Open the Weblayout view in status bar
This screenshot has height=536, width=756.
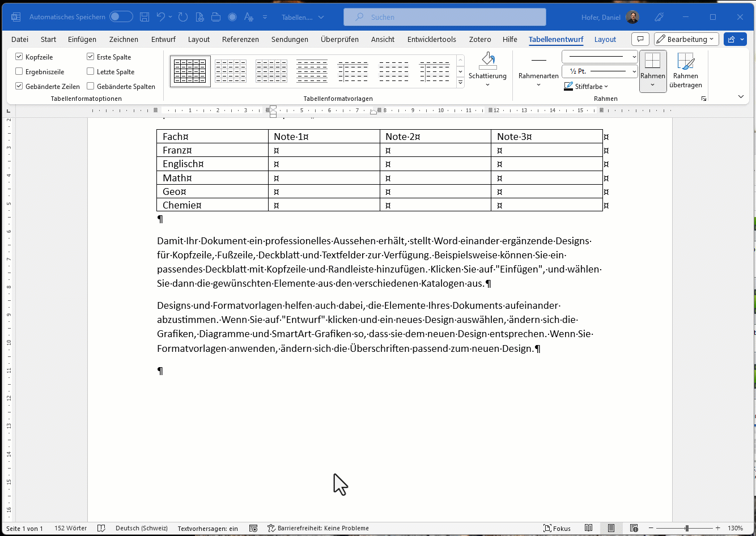tap(634, 528)
